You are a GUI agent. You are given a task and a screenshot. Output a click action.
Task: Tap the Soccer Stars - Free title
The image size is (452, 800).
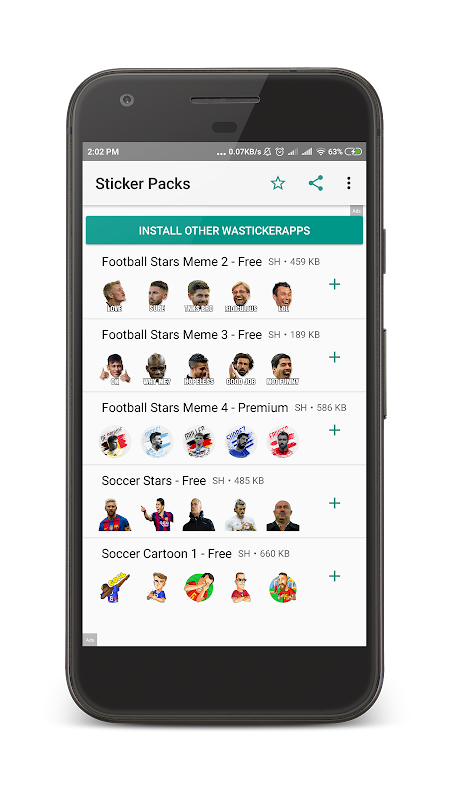coord(154,481)
